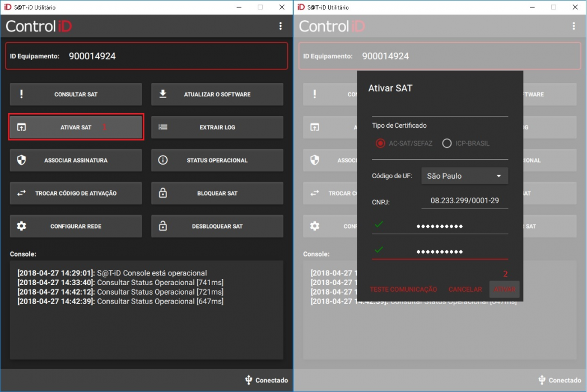587x392 pixels.
Task: Click Associar Assinatura in left window
Action: pos(76,160)
